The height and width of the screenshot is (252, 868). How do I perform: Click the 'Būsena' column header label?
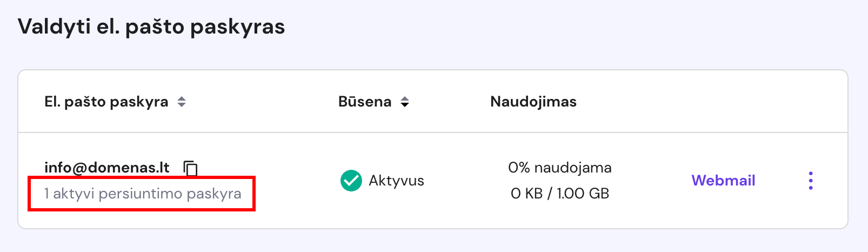point(364,102)
